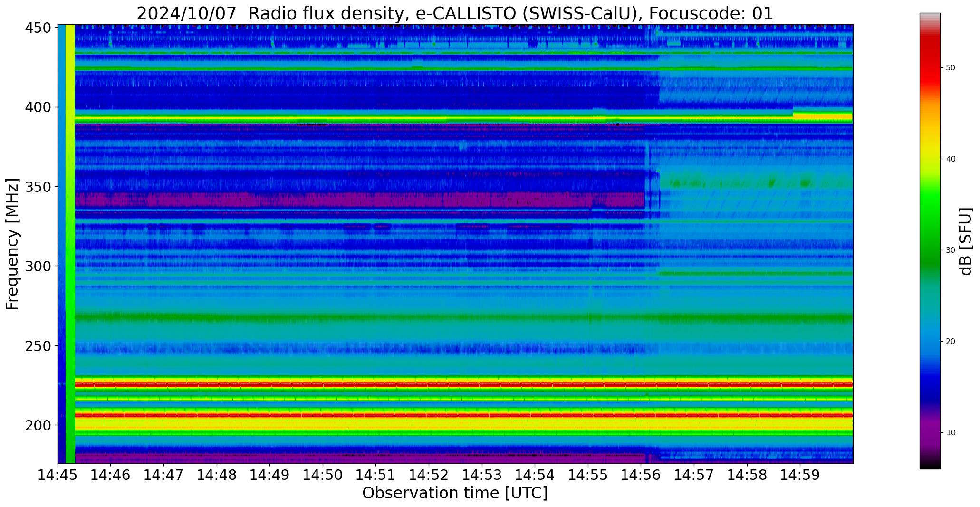Screen dimensions: 980x507
Task: Click the 14:45 time tick label
Action: coord(58,474)
